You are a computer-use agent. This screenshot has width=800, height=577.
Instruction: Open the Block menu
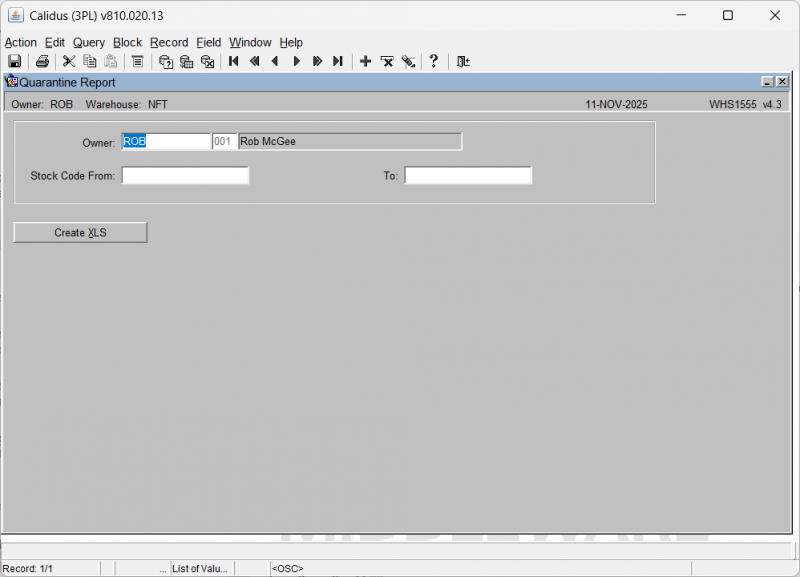pos(127,43)
